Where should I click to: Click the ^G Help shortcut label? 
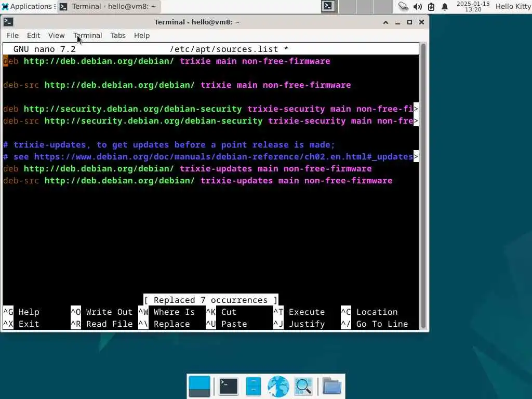[x=21, y=312]
